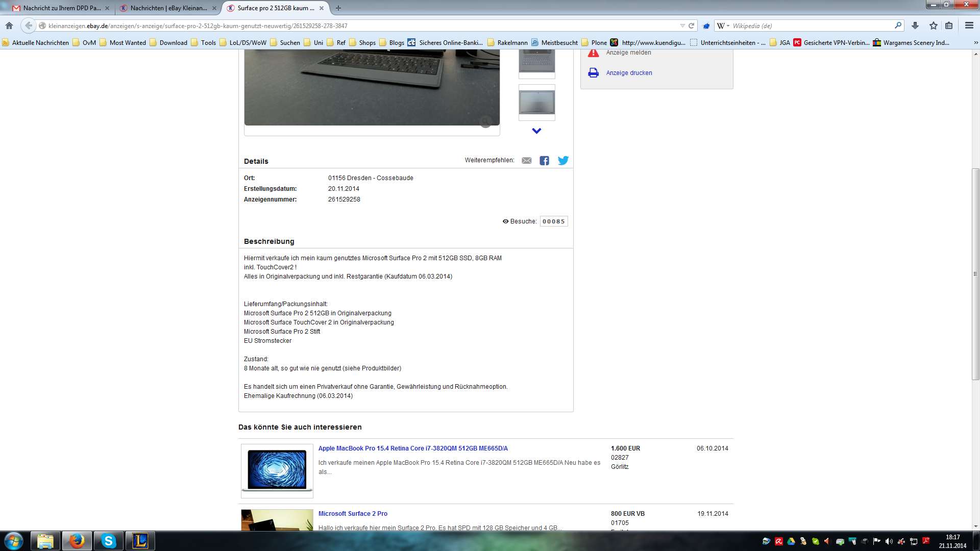Open the Windows Start button

click(x=14, y=541)
